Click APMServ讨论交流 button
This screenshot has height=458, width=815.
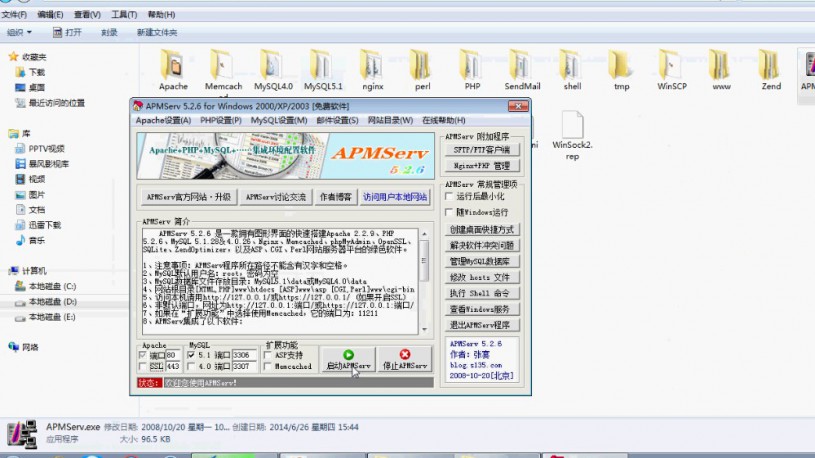(276, 197)
